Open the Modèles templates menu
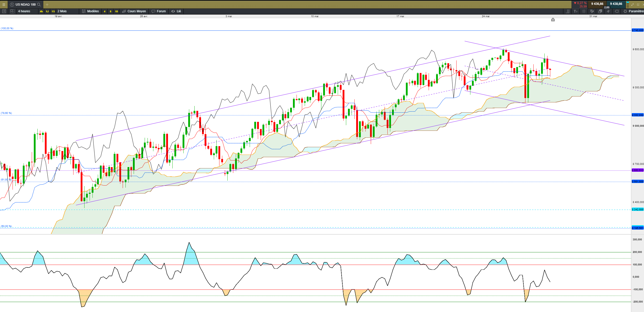 click(90, 11)
